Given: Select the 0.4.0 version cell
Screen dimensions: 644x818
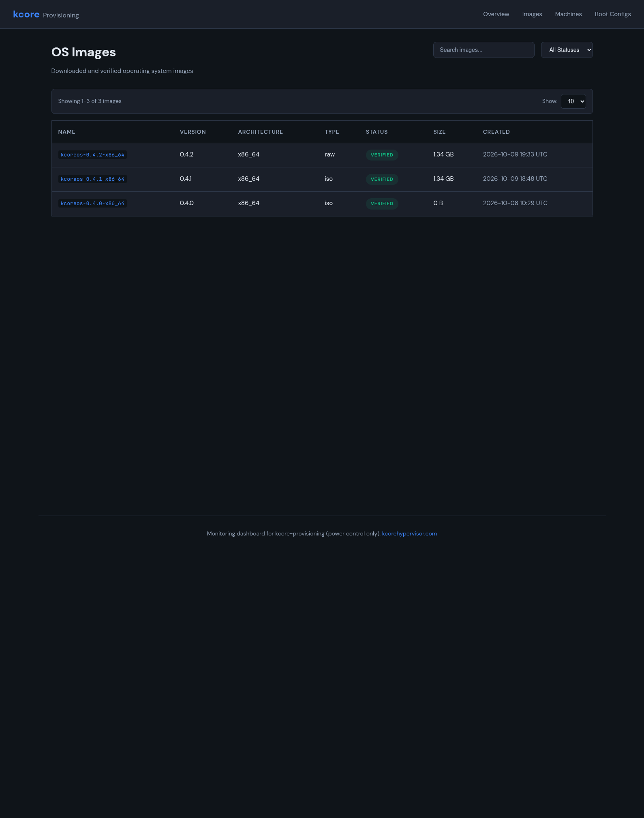Looking at the screenshot, I should point(187,203).
